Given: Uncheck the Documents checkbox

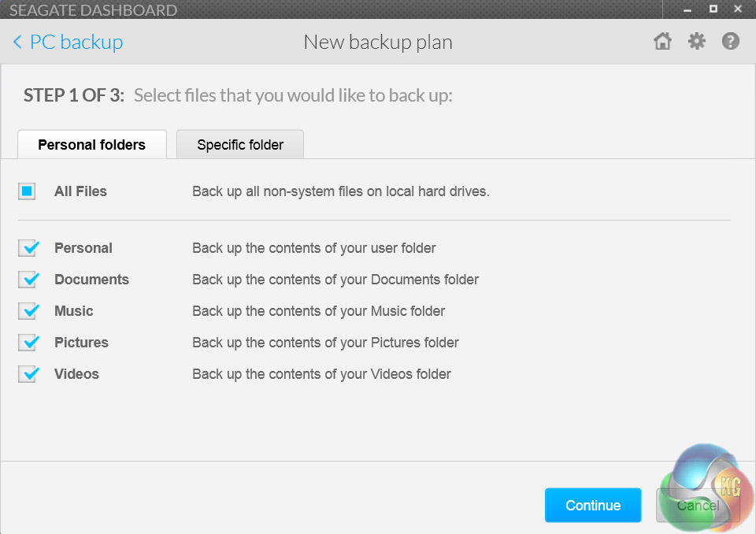Looking at the screenshot, I should (28, 280).
